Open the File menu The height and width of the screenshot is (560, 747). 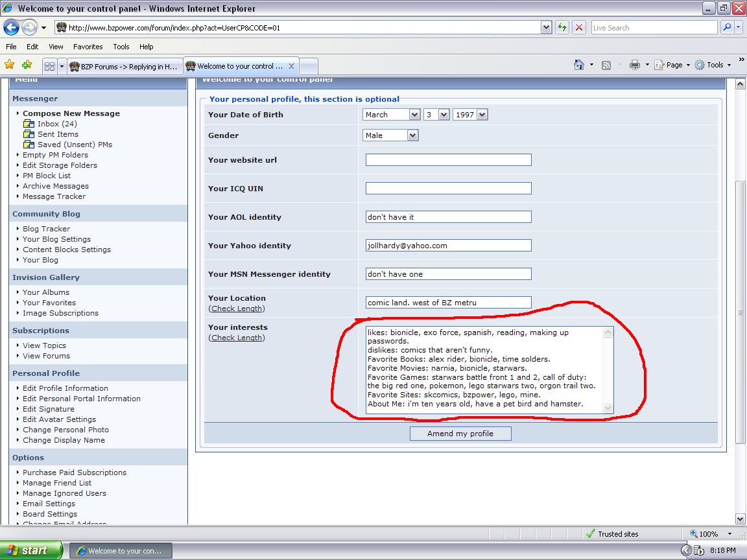pyautogui.click(x=11, y=47)
